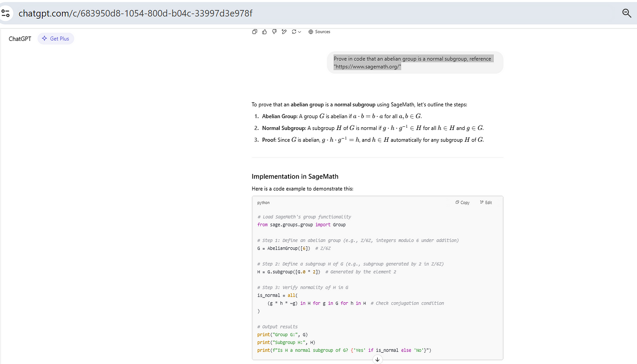Click the thumbs down icon
Viewport: 637px width, 364px height.
click(x=274, y=32)
